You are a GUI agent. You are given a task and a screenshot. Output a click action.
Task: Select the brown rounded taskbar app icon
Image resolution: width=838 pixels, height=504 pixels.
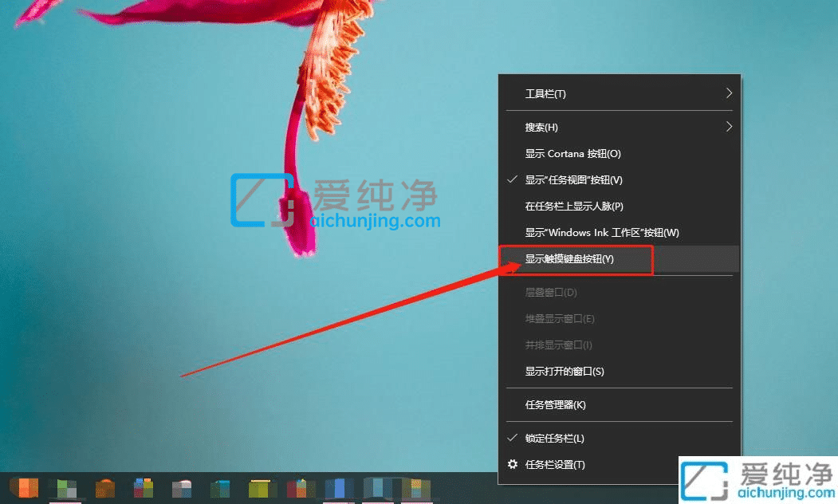coord(104,486)
